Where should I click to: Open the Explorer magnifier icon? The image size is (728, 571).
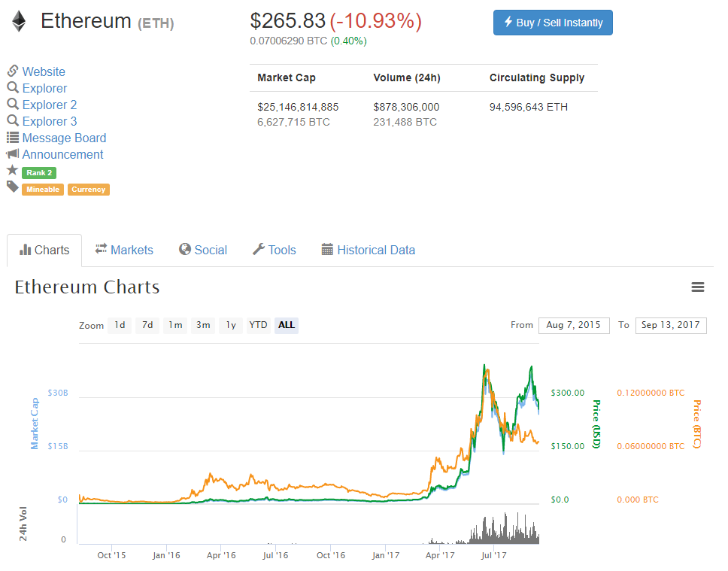point(12,88)
